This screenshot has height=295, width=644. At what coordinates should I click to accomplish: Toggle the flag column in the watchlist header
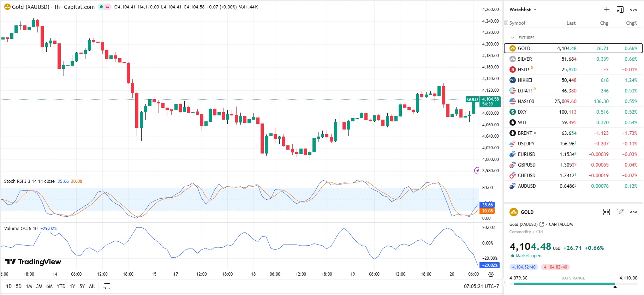(506, 23)
